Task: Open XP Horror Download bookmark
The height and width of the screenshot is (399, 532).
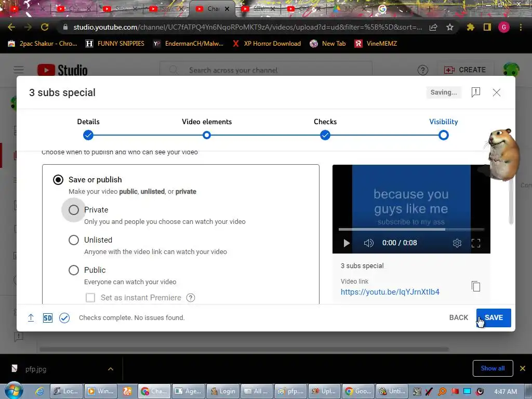Action: pos(267,44)
